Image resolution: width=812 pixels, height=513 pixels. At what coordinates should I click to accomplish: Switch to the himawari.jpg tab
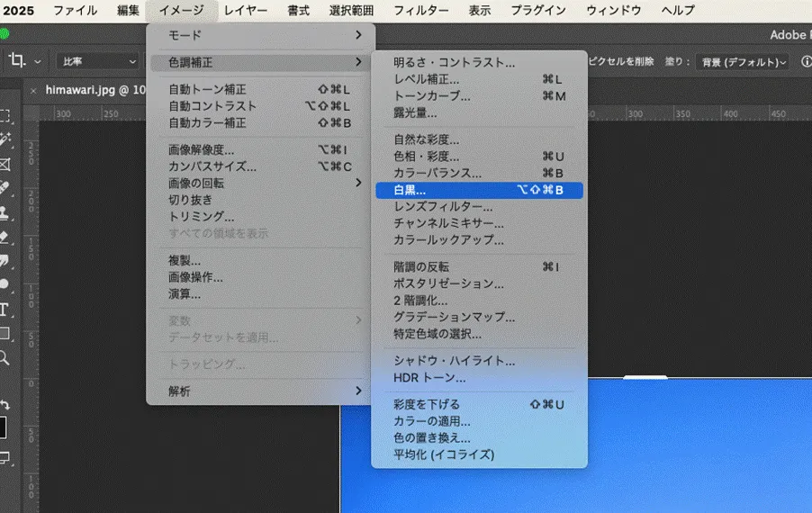coord(95,90)
